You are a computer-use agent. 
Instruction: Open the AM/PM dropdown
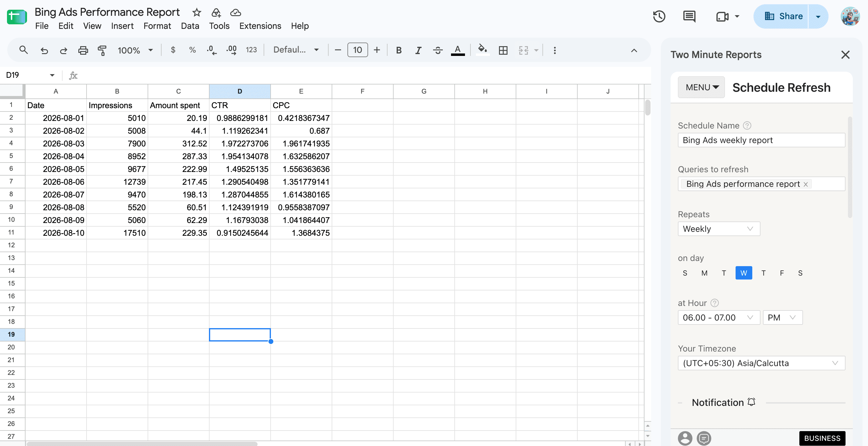782,317
